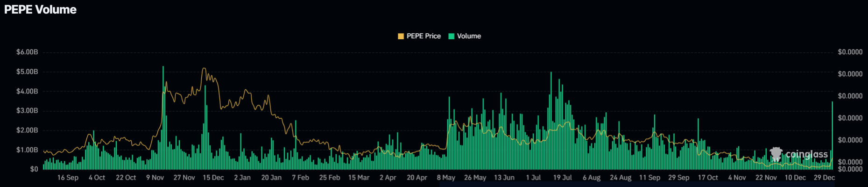Click the $0 label on volume axis

pyautogui.click(x=34, y=169)
